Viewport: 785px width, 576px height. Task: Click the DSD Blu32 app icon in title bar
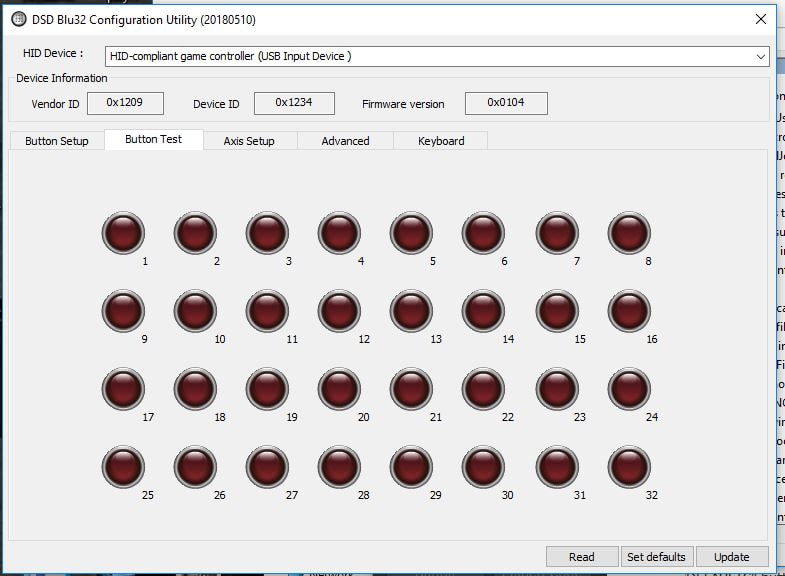[x=18, y=18]
